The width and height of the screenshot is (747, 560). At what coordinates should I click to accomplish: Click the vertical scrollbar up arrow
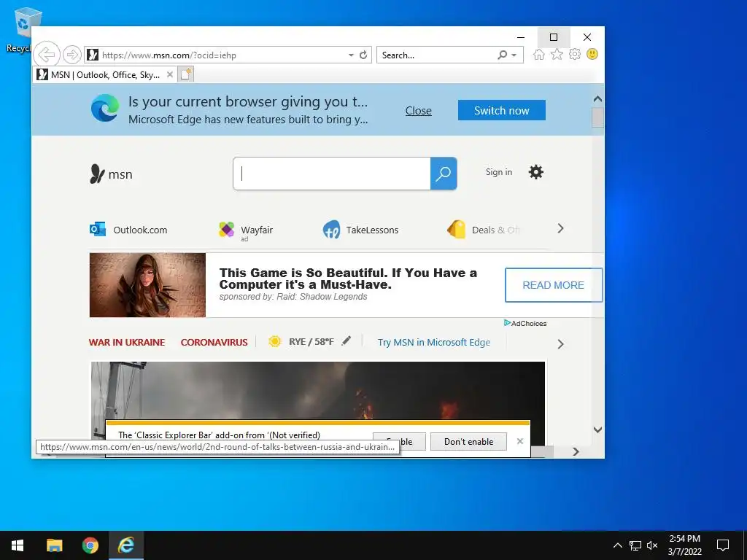tap(597, 99)
